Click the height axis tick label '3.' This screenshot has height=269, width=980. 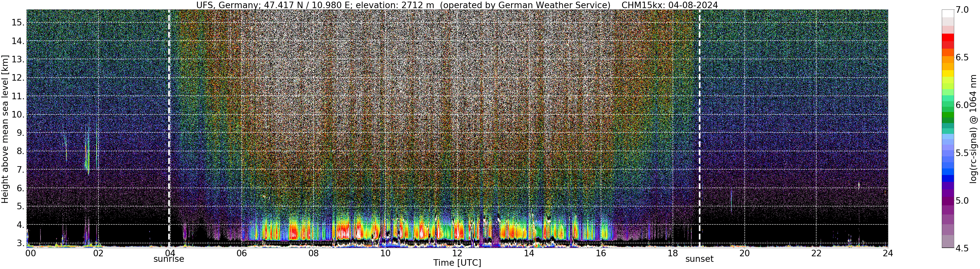(21, 243)
